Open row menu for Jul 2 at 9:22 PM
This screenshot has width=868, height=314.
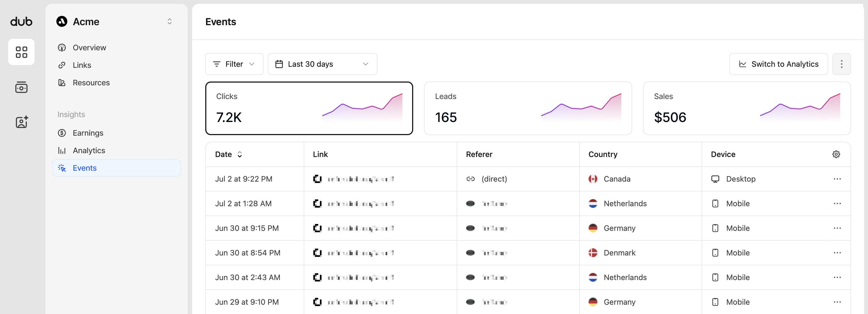coord(837,179)
